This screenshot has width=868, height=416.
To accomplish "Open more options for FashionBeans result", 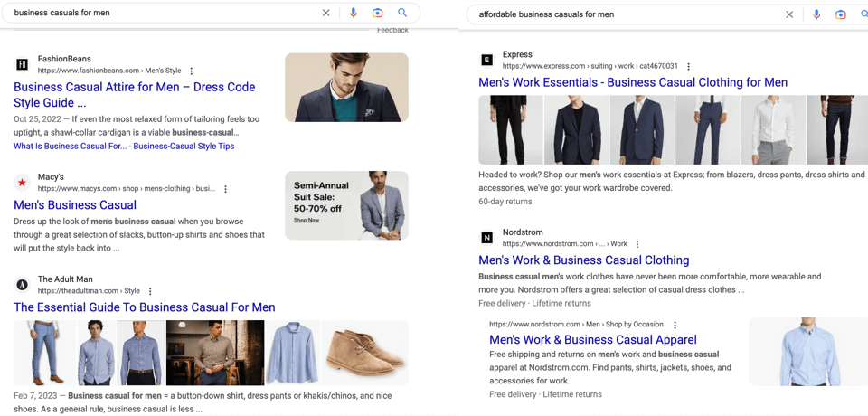I will click(192, 71).
